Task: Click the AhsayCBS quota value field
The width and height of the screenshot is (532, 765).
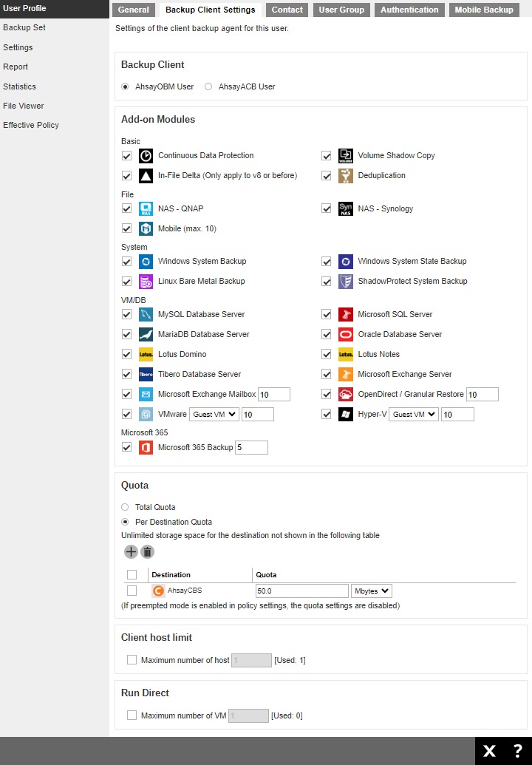Action: point(302,591)
